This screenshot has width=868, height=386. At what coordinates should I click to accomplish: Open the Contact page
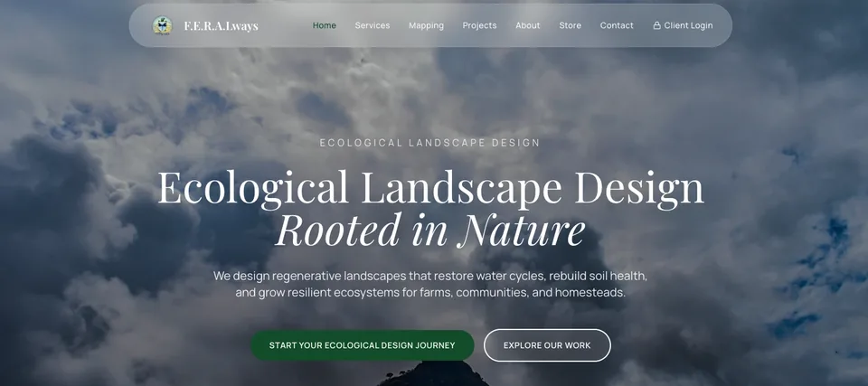(x=617, y=25)
